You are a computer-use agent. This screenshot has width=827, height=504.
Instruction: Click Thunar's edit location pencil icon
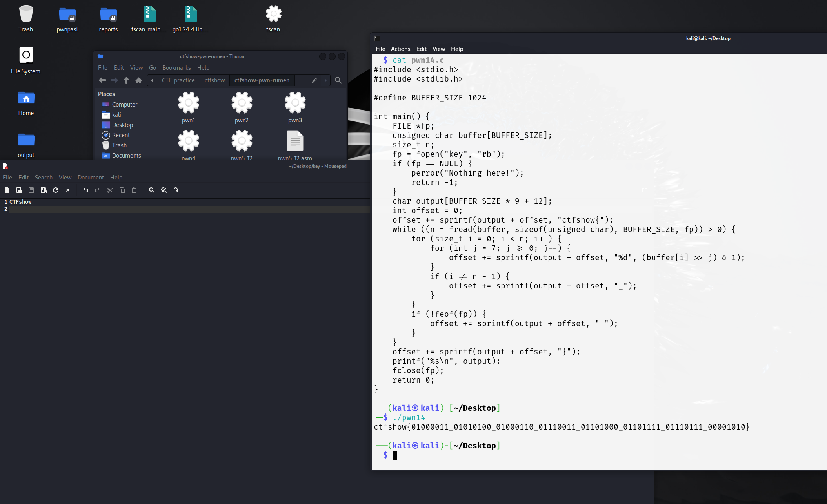pyautogui.click(x=314, y=80)
